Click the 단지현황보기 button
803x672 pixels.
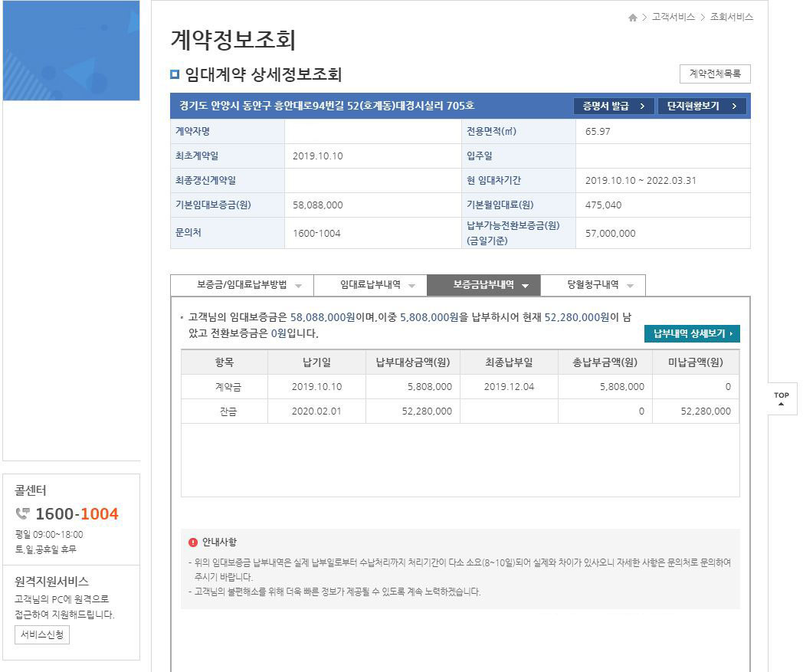(702, 106)
